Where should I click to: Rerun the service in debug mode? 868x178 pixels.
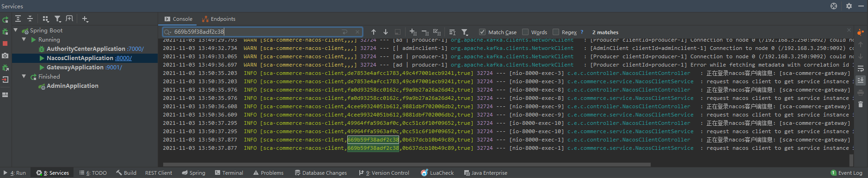coord(5,32)
